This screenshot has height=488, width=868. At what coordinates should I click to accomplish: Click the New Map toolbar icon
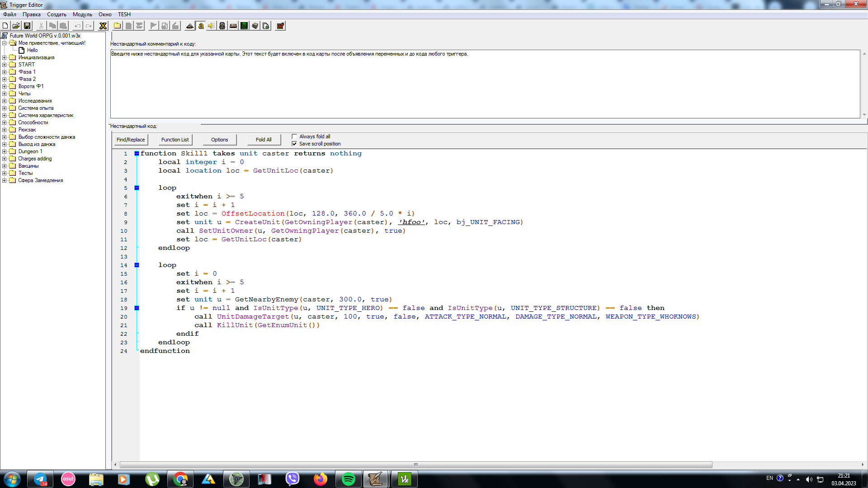tap(5, 26)
